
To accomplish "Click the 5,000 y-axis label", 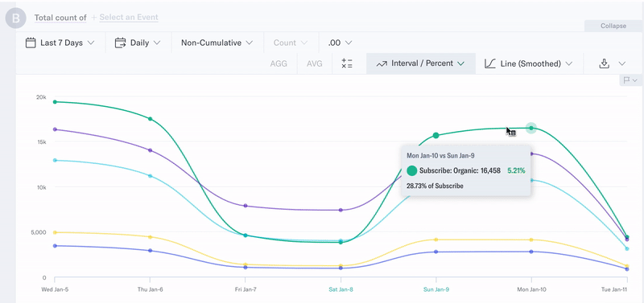I will tap(38, 232).
